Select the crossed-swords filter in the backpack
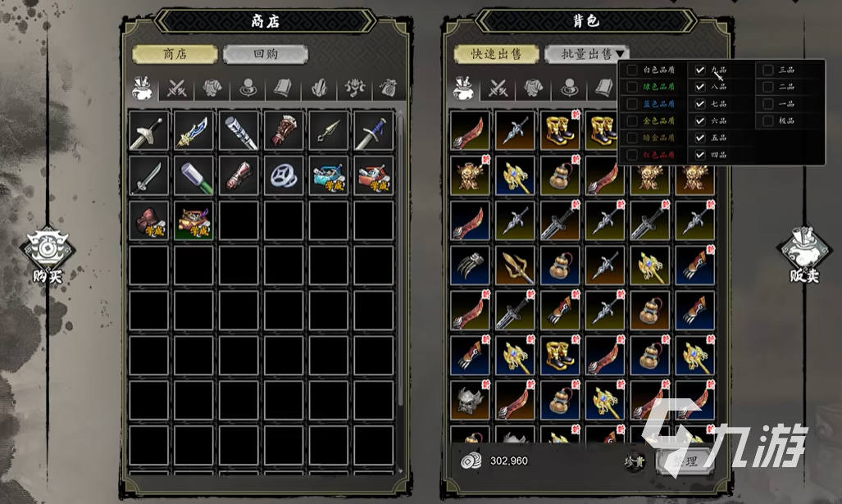This screenshot has height=504, width=842. pos(498,88)
